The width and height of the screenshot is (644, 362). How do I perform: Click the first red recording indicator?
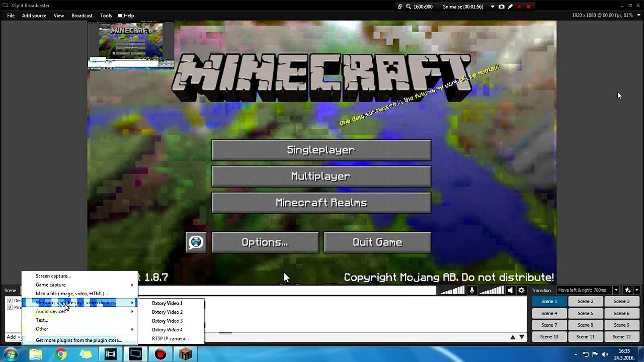[519, 7]
